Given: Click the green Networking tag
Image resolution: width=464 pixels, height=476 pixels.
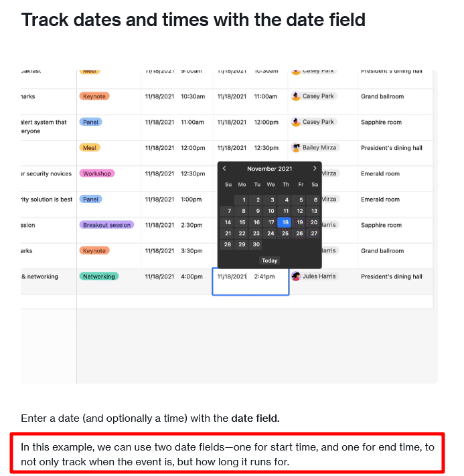Looking at the screenshot, I should tap(99, 276).
